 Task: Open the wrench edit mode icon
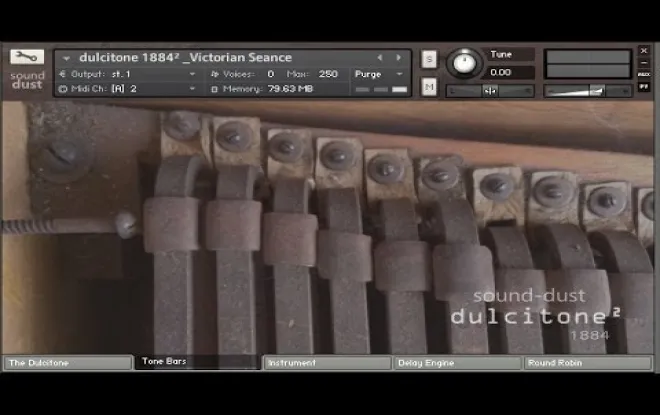[27, 57]
